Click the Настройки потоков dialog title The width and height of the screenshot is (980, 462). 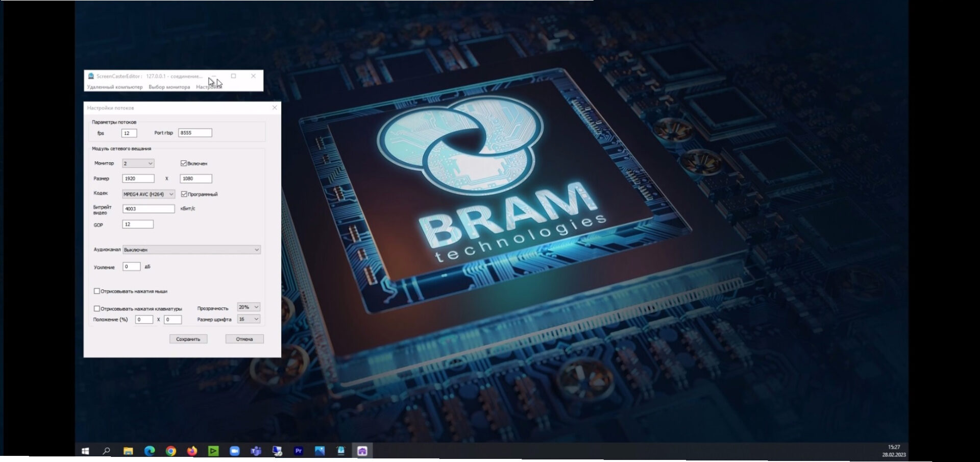[110, 108]
